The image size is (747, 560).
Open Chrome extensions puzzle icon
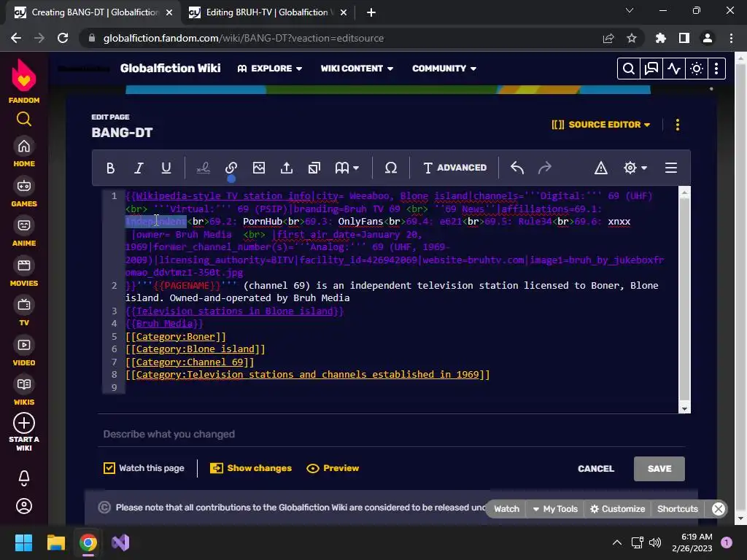pyautogui.click(x=660, y=38)
